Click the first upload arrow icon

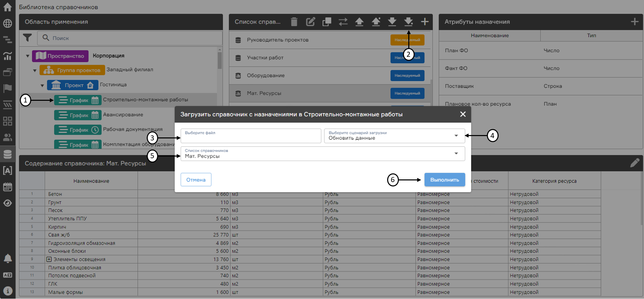click(359, 22)
